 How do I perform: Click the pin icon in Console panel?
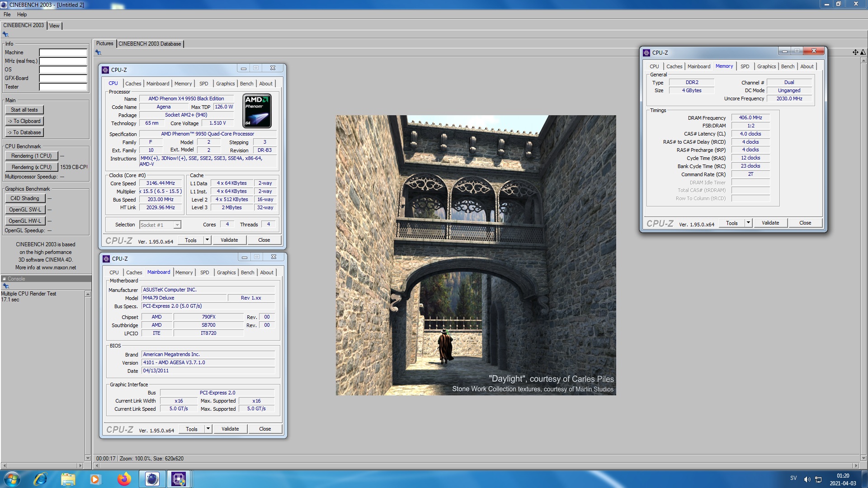(x=6, y=286)
